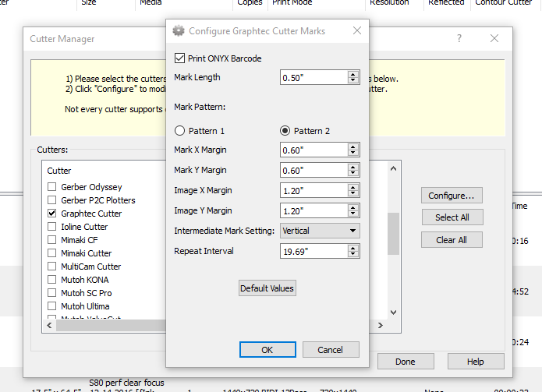Check the Mutoh KONA checkbox
The width and height of the screenshot is (542, 392).
pyautogui.click(x=51, y=280)
